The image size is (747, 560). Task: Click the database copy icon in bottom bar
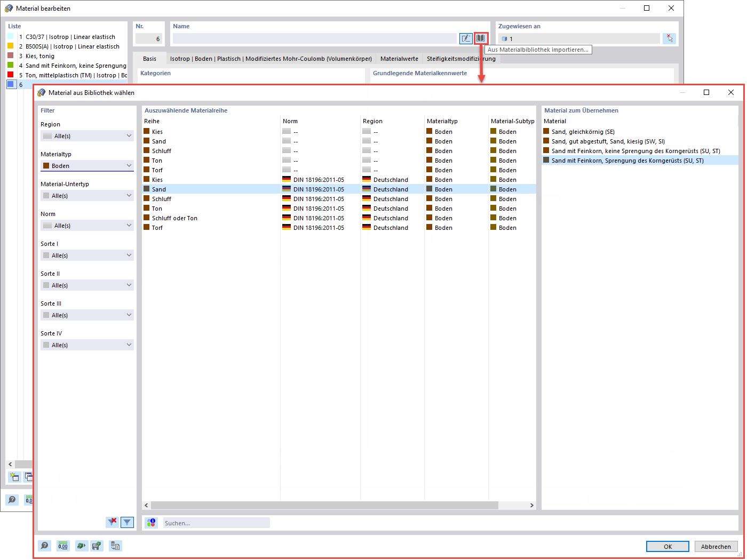coord(115,546)
